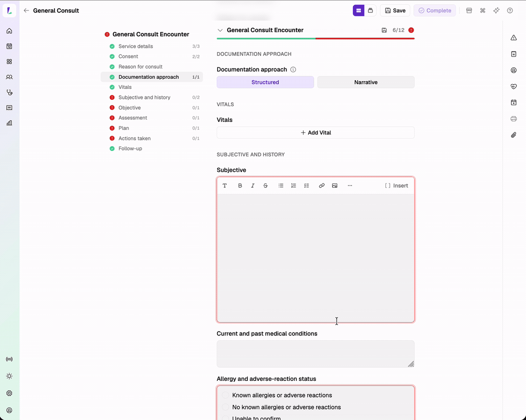Click the Insert button in editor toolbar
The width and height of the screenshot is (526, 420).
[396, 186]
